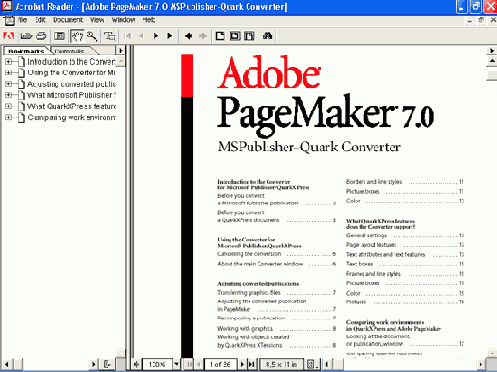The image size is (497, 372).
Task: Select the Text Select tool
Action: point(110,36)
